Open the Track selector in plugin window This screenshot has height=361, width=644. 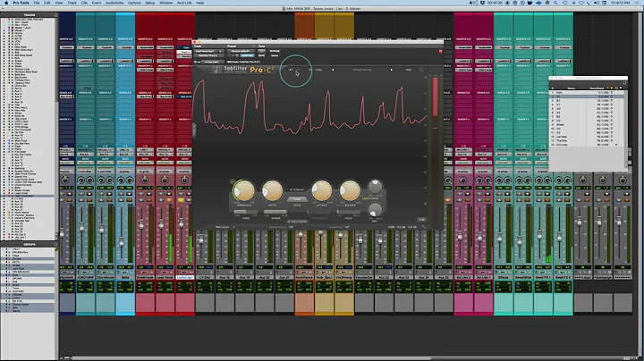click(209, 51)
